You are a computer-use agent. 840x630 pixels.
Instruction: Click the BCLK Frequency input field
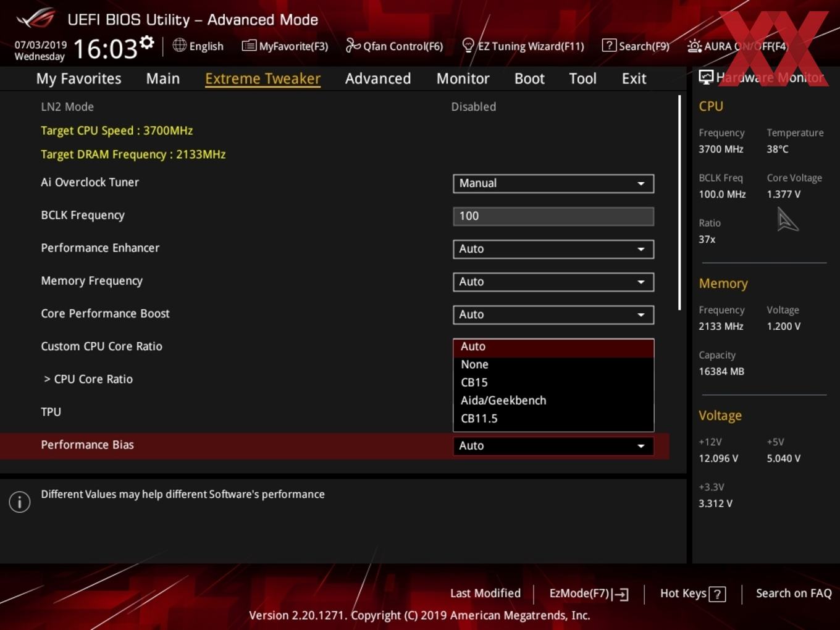[x=553, y=216]
